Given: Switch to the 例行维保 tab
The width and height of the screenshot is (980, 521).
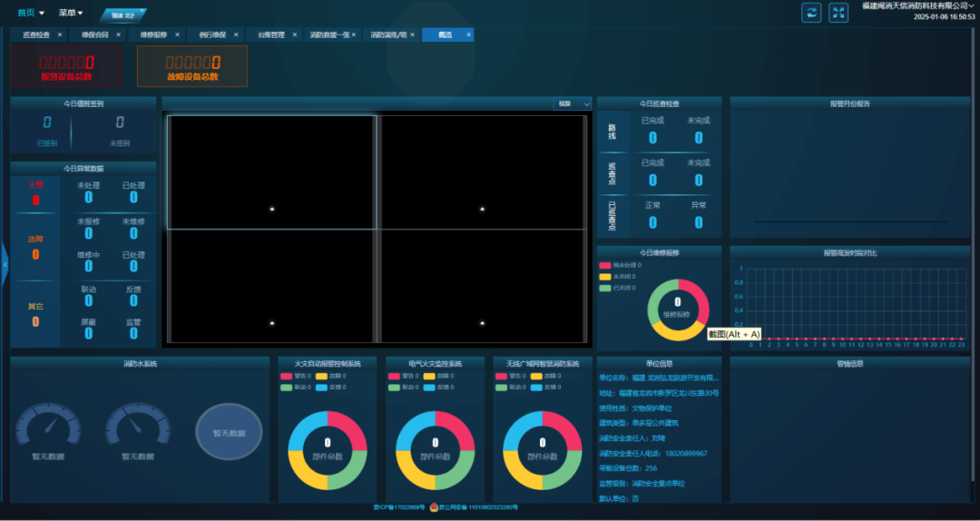Looking at the screenshot, I should point(213,34).
